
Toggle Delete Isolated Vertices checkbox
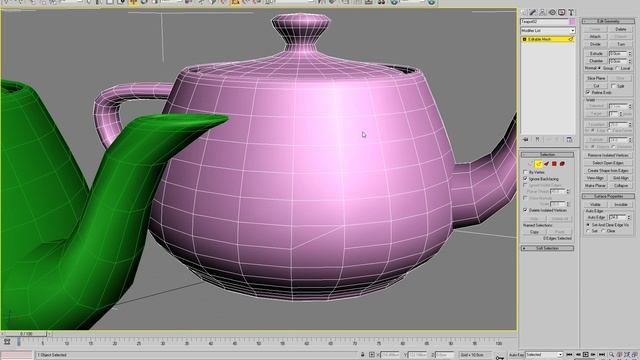coord(526,210)
